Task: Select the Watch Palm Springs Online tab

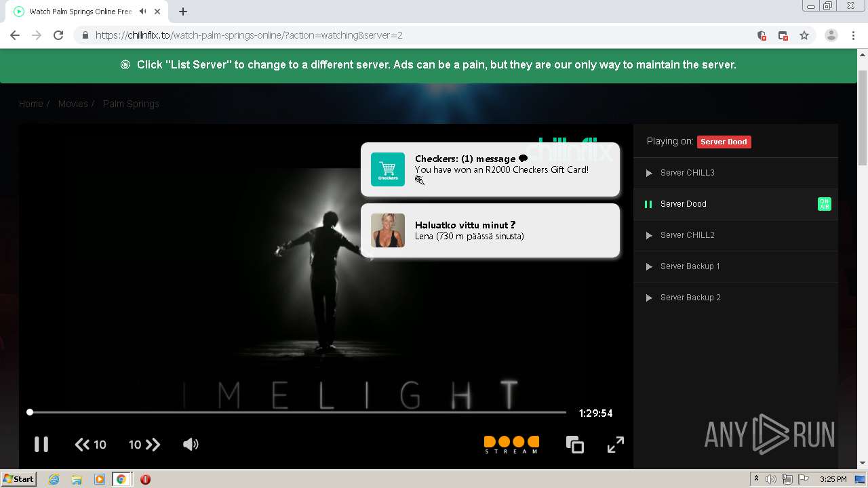Action: [x=88, y=12]
